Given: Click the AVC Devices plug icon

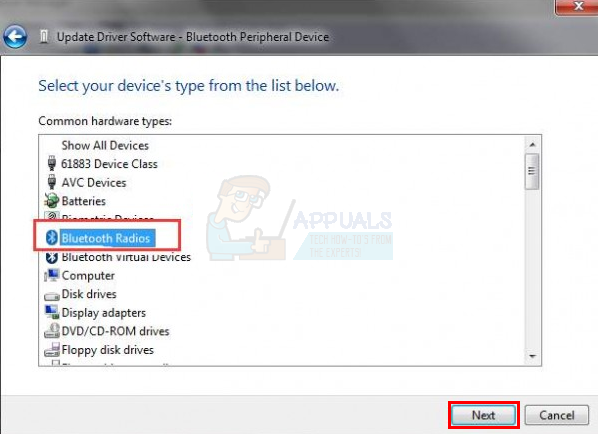Looking at the screenshot, I should [x=52, y=182].
